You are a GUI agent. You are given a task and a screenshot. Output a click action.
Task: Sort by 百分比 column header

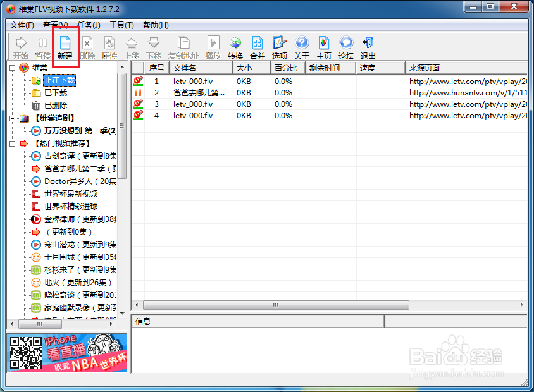click(x=288, y=68)
